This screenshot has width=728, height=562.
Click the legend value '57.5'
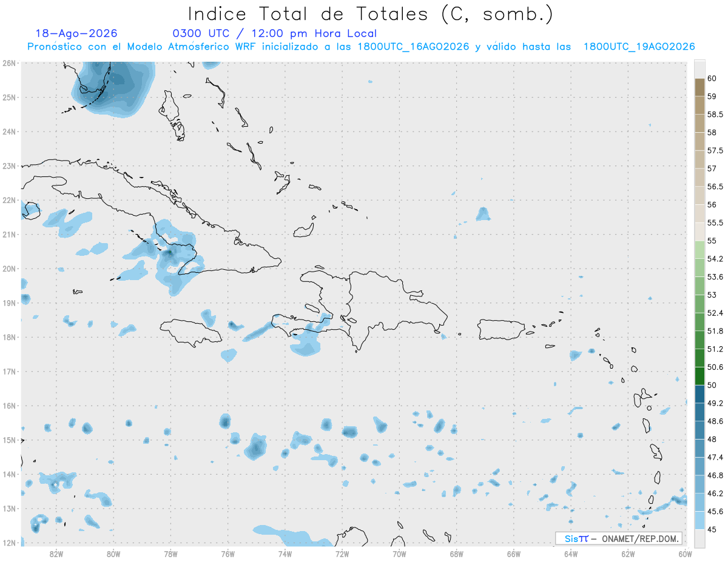[715, 150]
